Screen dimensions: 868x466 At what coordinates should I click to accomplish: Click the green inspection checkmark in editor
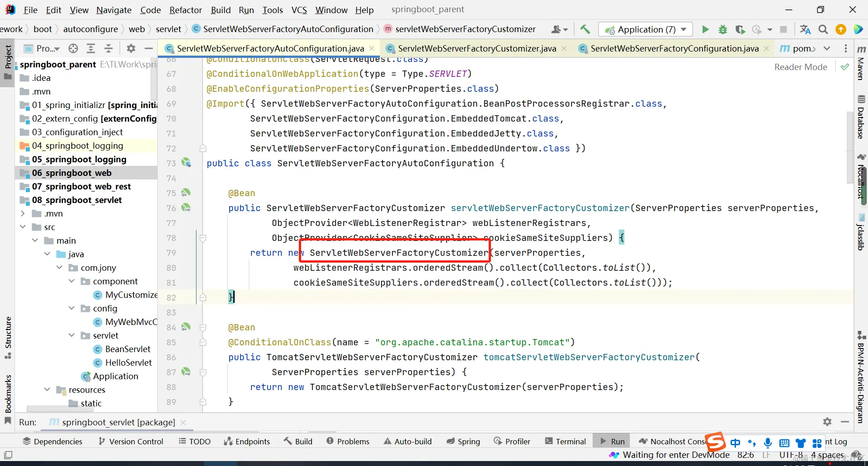(x=845, y=67)
